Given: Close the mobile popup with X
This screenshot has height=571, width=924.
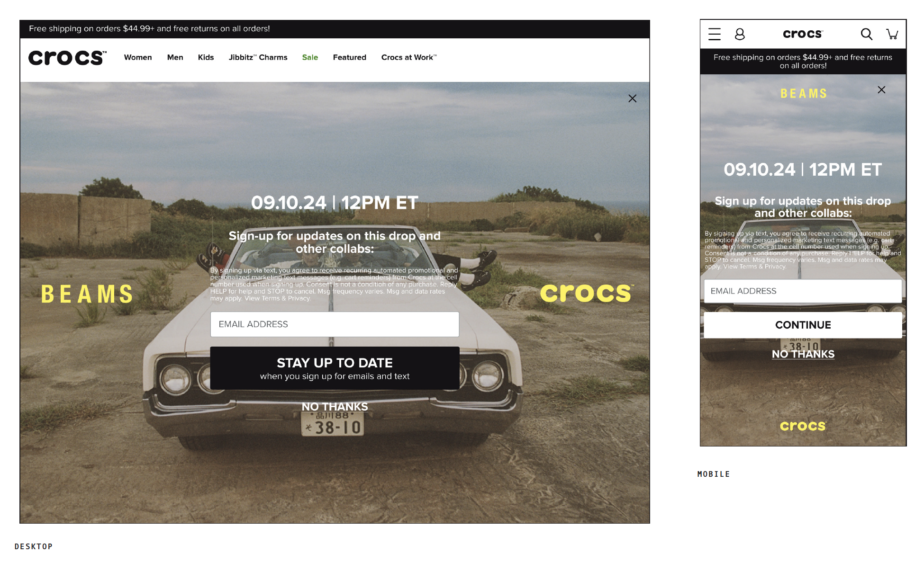Looking at the screenshot, I should tap(881, 90).
